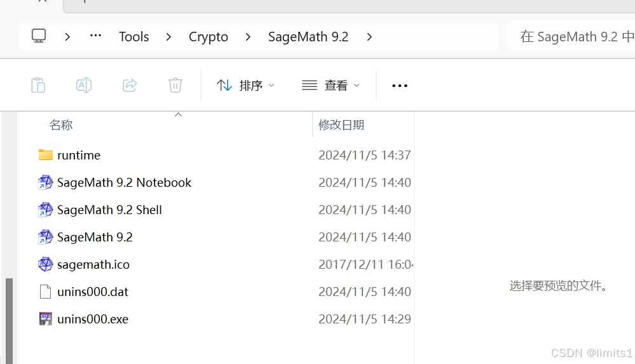Click the unins000.exe uninstaller icon
Image resolution: width=635 pixels, height=364 pixels.
click(x=45, y=319)
